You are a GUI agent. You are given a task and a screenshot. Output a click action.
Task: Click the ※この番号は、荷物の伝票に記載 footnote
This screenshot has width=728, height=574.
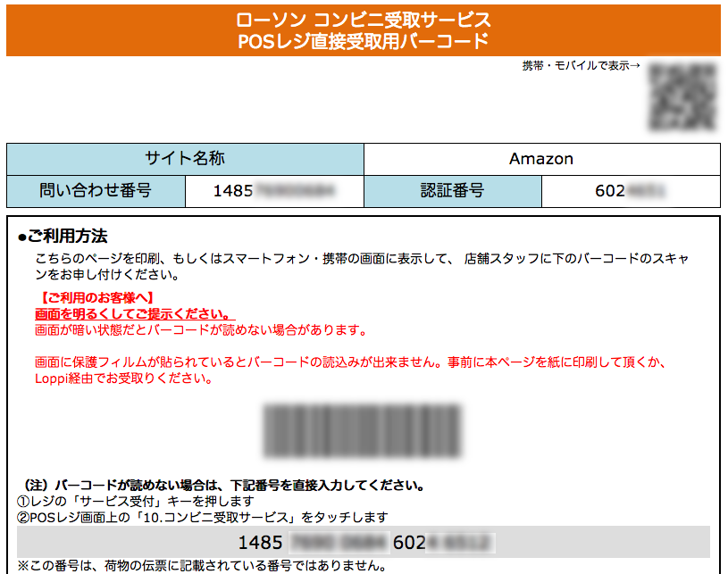[202, 566]
